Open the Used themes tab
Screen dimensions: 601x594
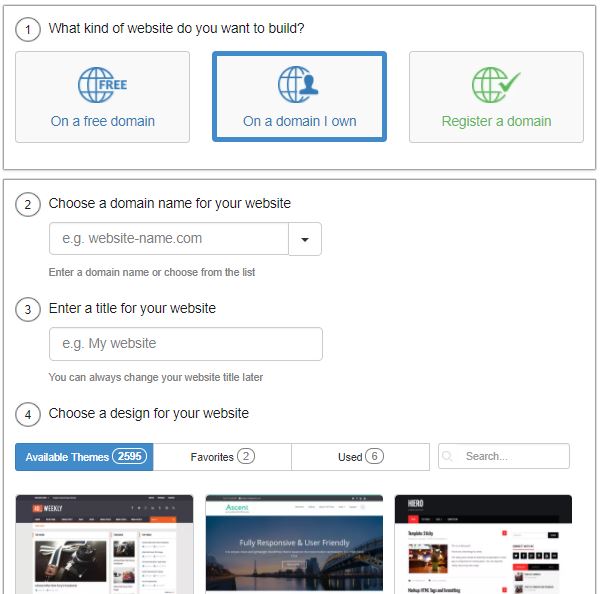[x=360, y=457]
